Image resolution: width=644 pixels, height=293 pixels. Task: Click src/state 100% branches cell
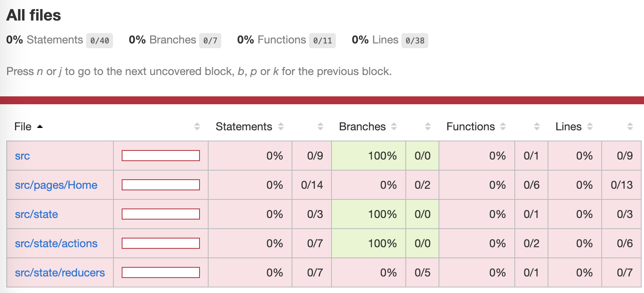369,214
